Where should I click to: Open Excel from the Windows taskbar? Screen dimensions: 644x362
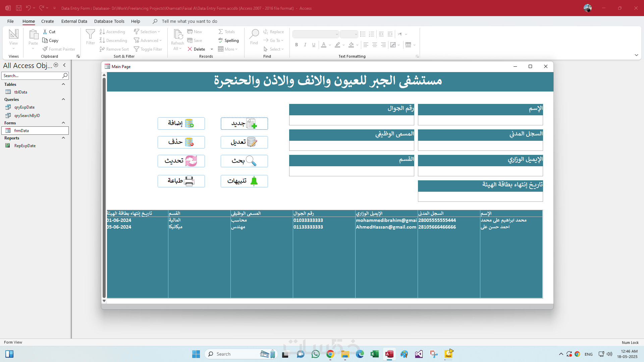pos(374,354)
